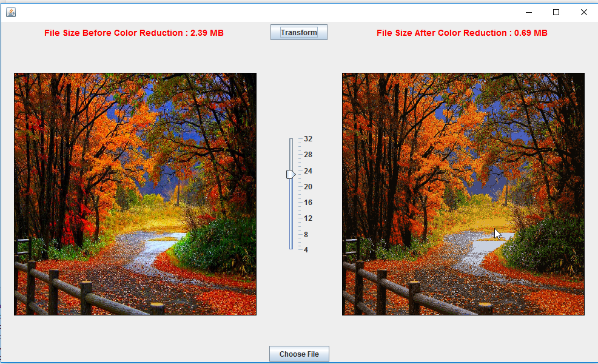Click the original autumn image preview

pyautogui.click(x=135, y=193)
